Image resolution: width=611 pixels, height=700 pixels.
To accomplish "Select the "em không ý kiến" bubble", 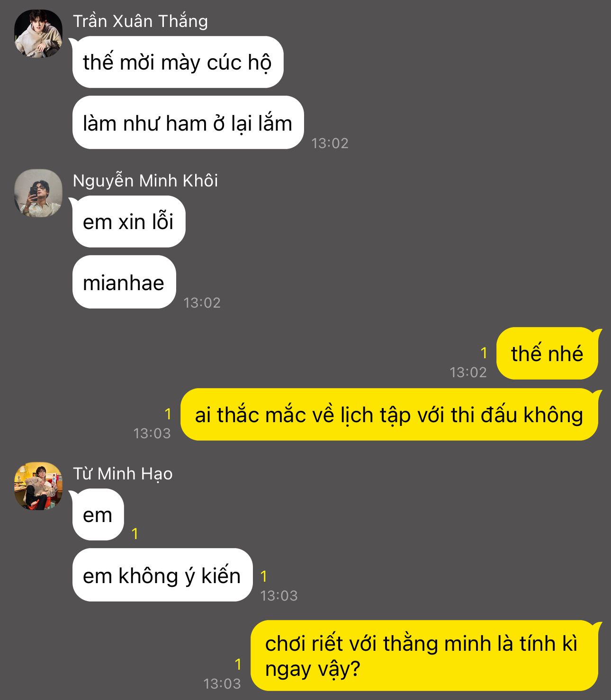I will coord(162,575).
